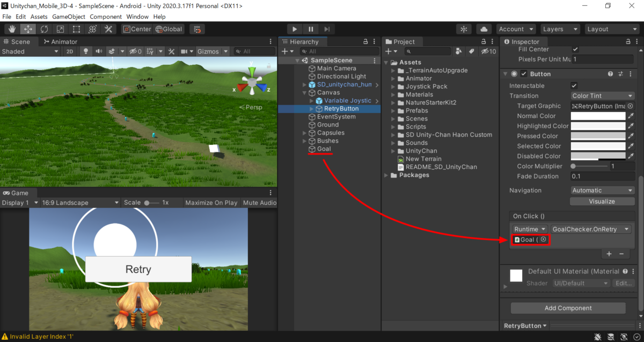
Task: Open the Component menu
Action: 106,17
